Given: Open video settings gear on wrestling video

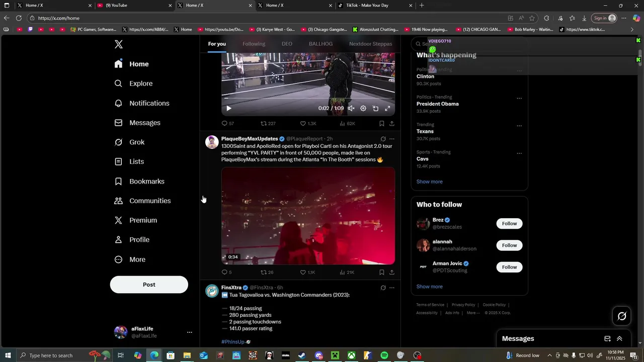Looking at the screenshot, I should tap(363, 108).
